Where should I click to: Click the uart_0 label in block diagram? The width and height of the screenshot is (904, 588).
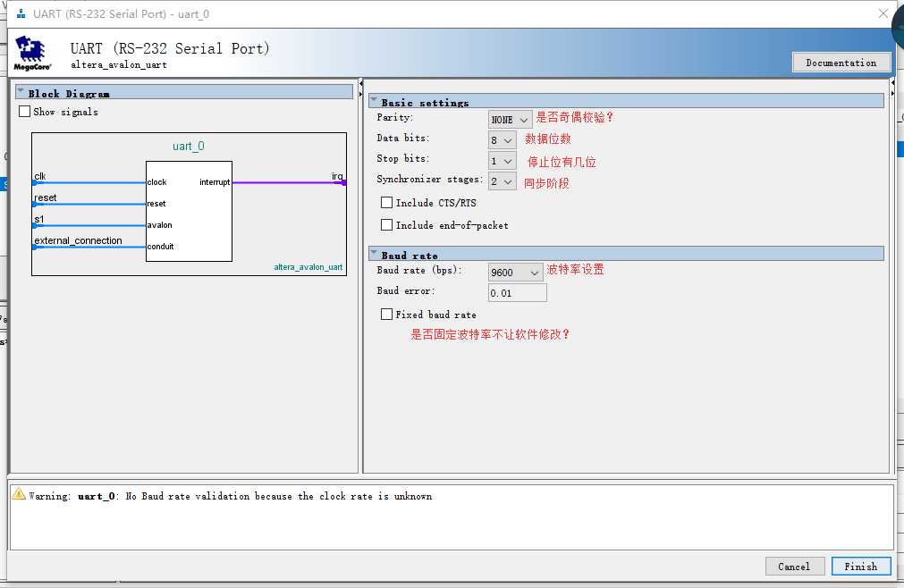coord(189,146)
